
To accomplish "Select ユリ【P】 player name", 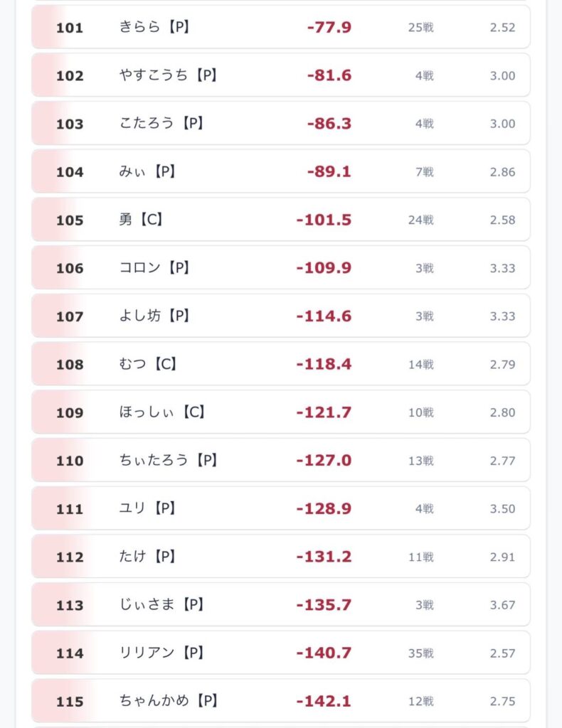I will tap(147, 508).
